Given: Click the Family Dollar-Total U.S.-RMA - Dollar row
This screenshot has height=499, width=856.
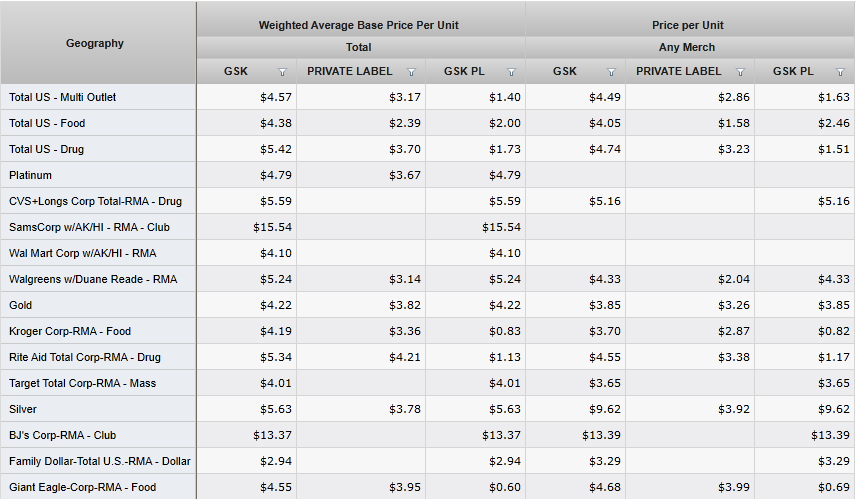Looking at the screenshot, I should (x=100, y=461).
